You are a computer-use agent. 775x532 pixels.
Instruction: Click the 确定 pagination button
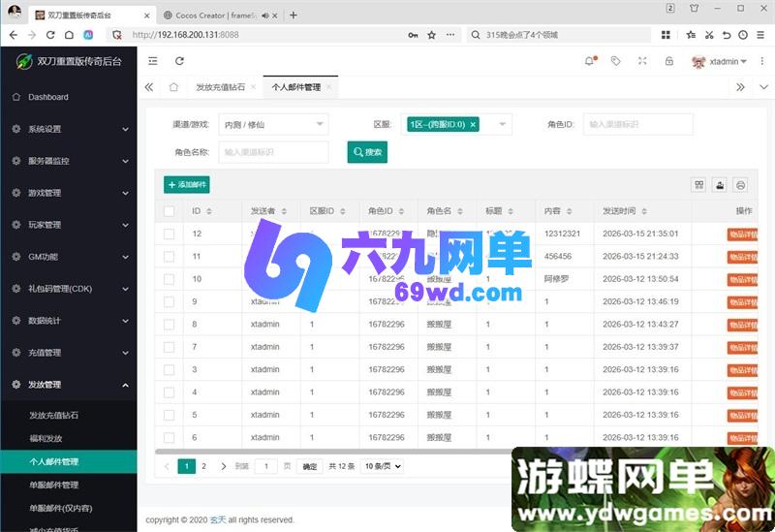point(310,466)
